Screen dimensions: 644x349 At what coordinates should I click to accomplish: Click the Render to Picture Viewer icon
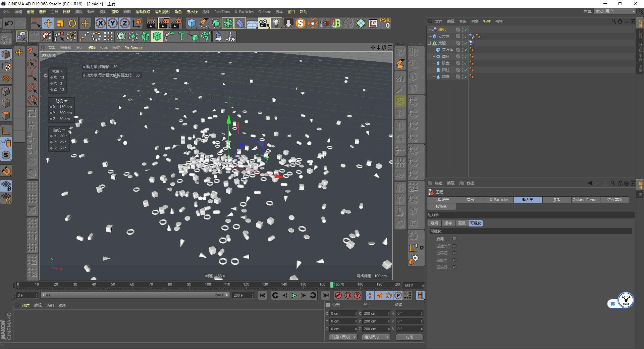pos(163,23)
